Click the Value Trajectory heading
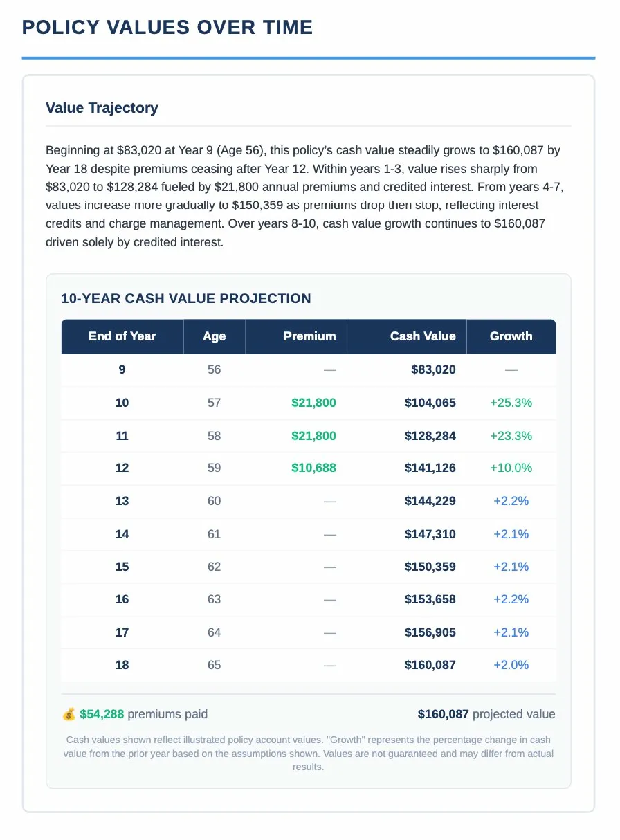The height and width of the screenshot is (840, 620). click(102, 108)
